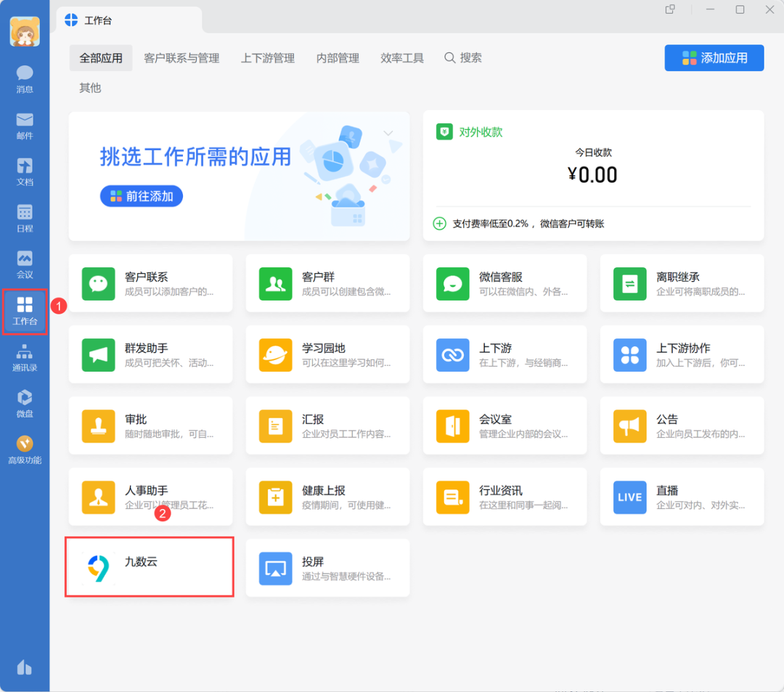This screenshot has height=692, width=784.
Task: Open the 健康上报 app
Action: pos(327,497)
